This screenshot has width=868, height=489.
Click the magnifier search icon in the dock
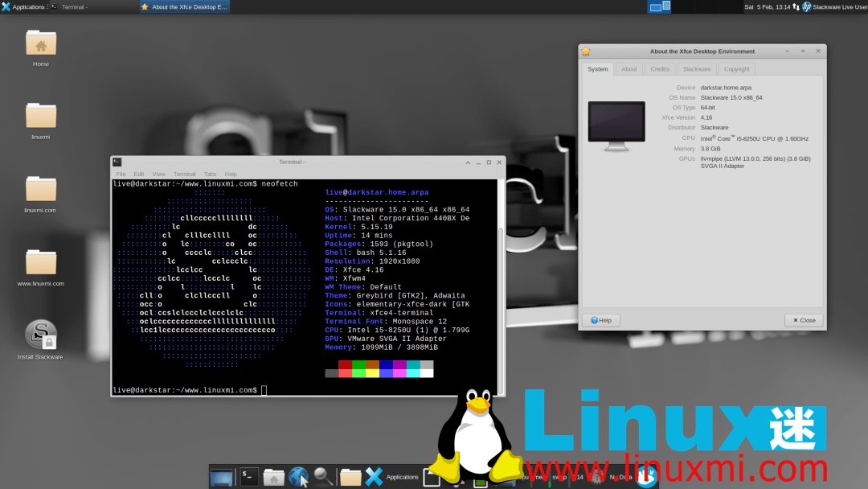[x=323, y=476]
